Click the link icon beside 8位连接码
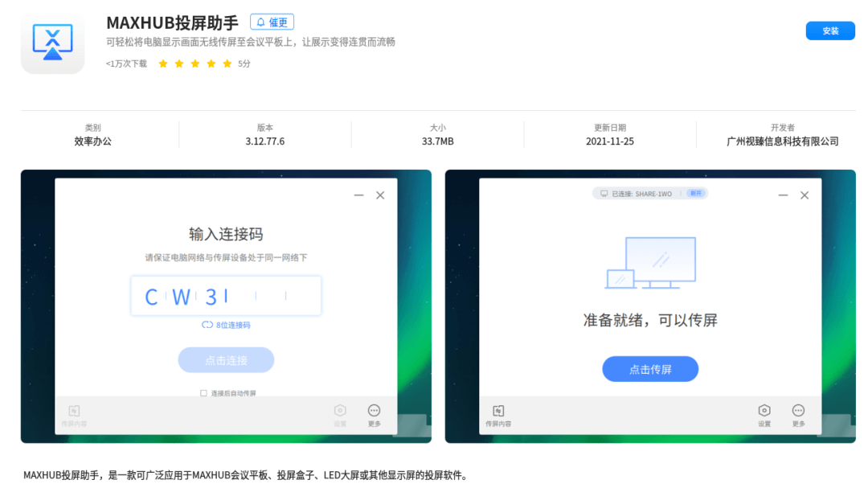Image resolution: width=868 pixels, height=484 pixels. 207,325
